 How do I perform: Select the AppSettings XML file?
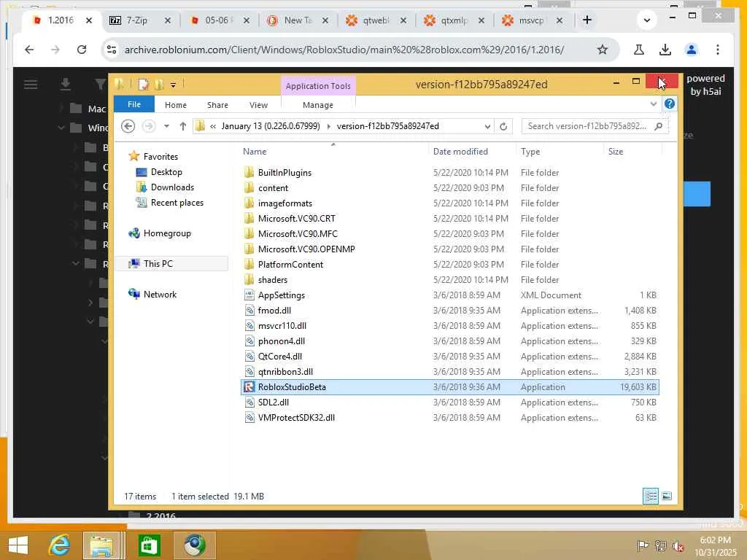tap(281, 295)
